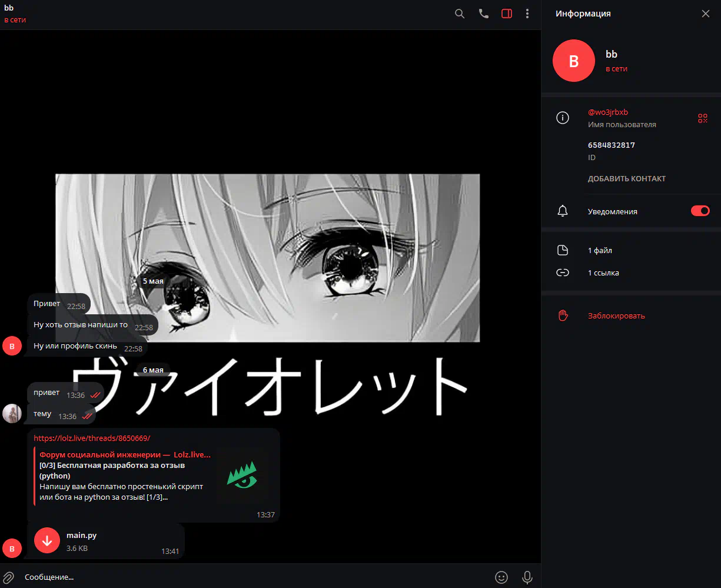Click Заблокировать to block user
The image size is (721, 588).
point(616,316)
